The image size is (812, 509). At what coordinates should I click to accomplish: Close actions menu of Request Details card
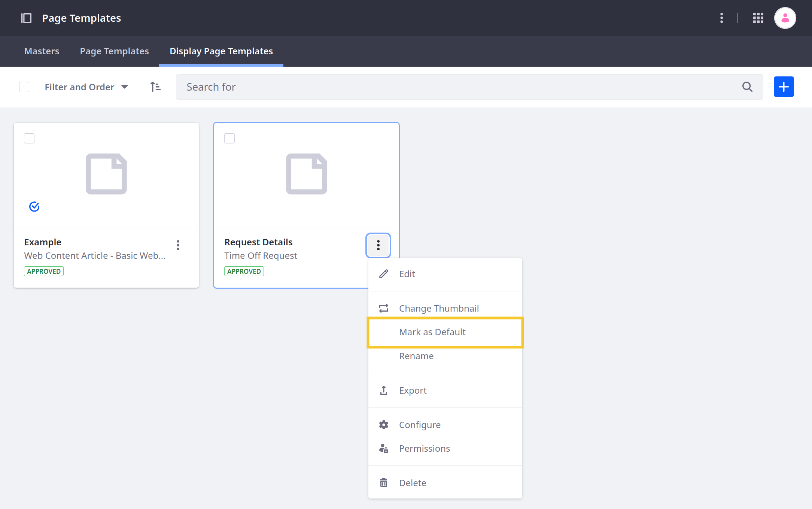[x=378, y=245]
